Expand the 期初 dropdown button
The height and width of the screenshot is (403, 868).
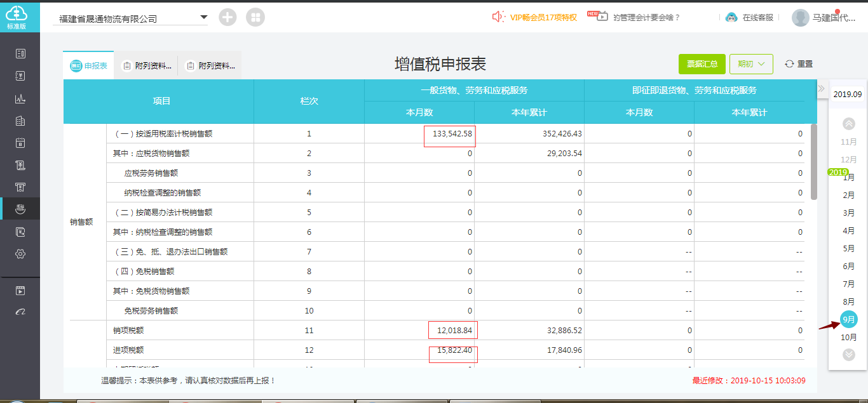[751, 64]
